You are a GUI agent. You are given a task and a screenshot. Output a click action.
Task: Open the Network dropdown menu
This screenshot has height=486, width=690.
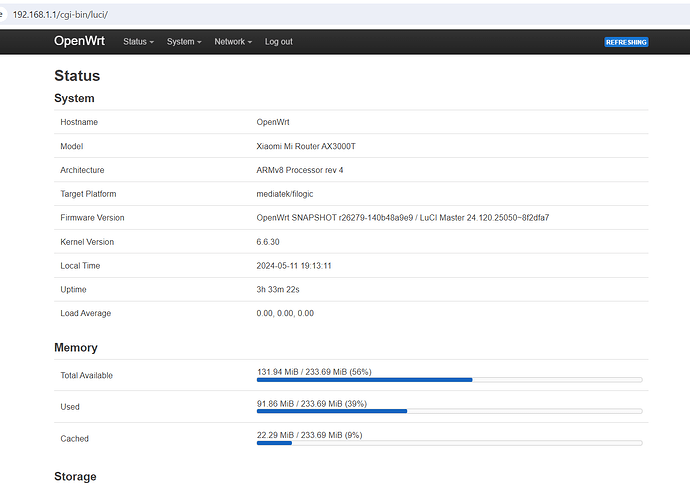(233, 42)
